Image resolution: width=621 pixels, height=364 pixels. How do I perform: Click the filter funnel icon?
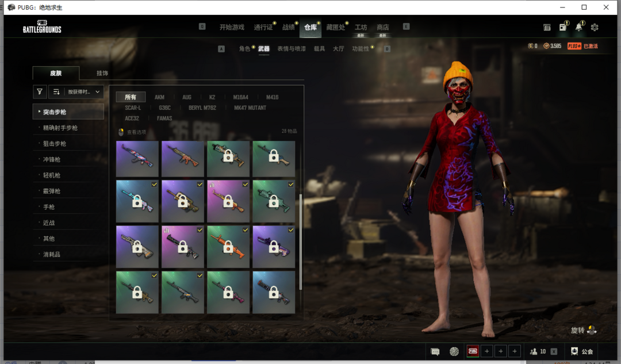(x=40, y=91)
